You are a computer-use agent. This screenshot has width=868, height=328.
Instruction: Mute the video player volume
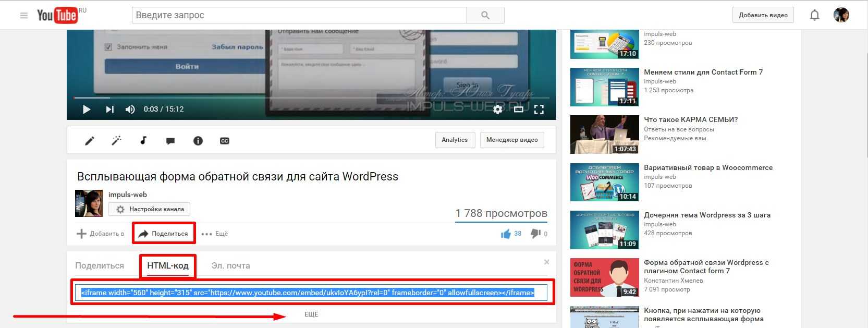(130, 110)
